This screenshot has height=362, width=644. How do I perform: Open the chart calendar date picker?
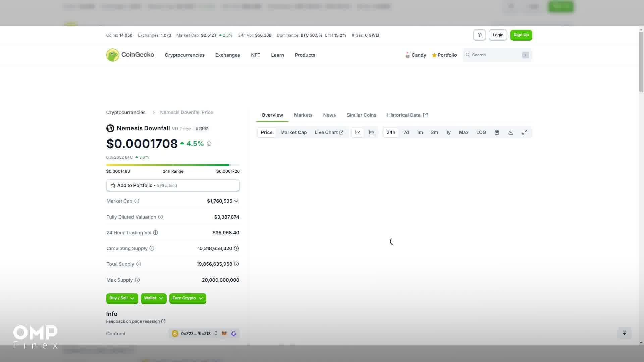pos(497,132)
